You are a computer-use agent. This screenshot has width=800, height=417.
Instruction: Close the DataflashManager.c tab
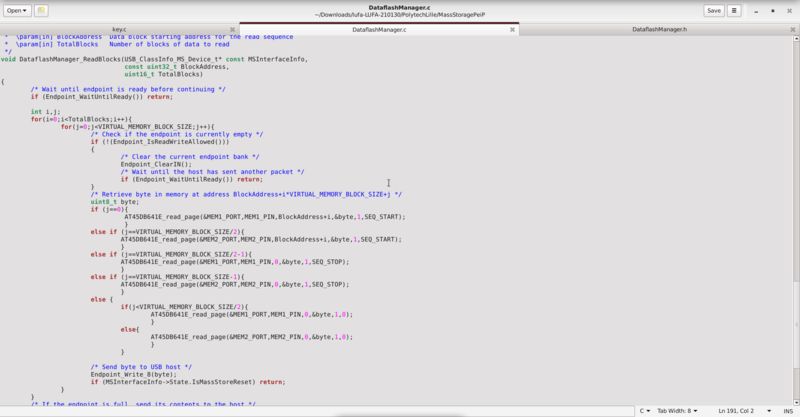coord(513,30)
